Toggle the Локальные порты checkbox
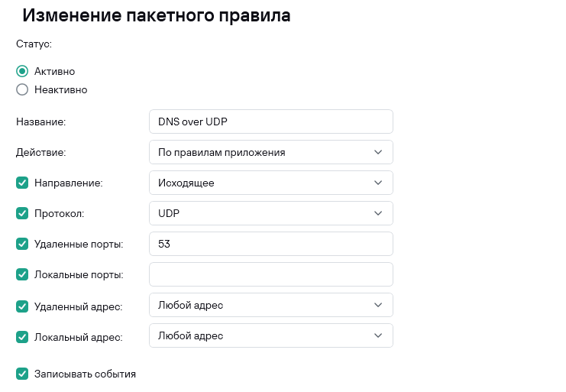 tap(22, 274)
